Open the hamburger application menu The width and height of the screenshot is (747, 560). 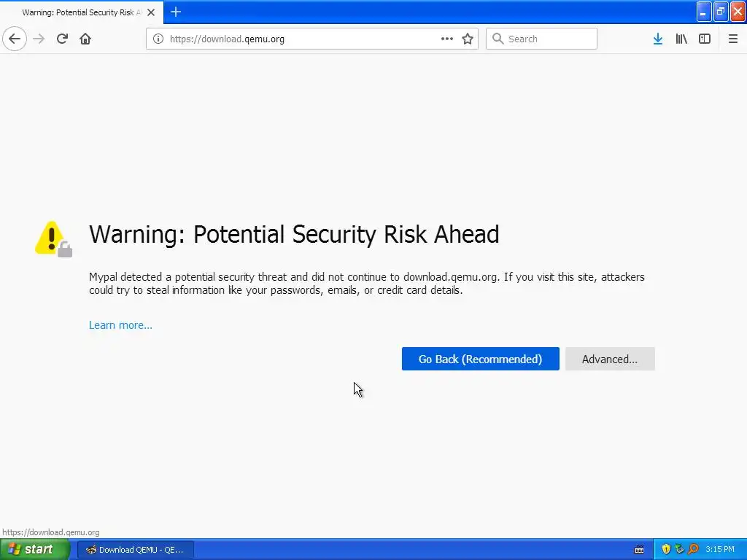coord(733,39)
